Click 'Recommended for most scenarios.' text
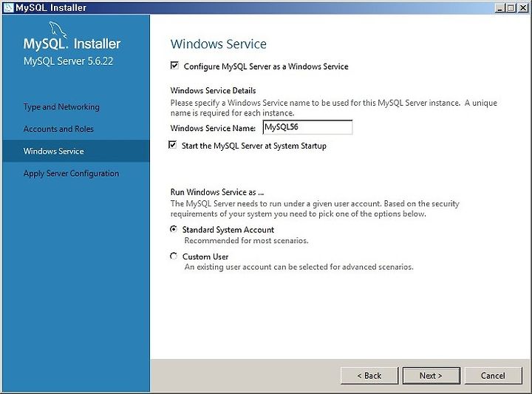532x394 pixels. (x=246, y=240)
